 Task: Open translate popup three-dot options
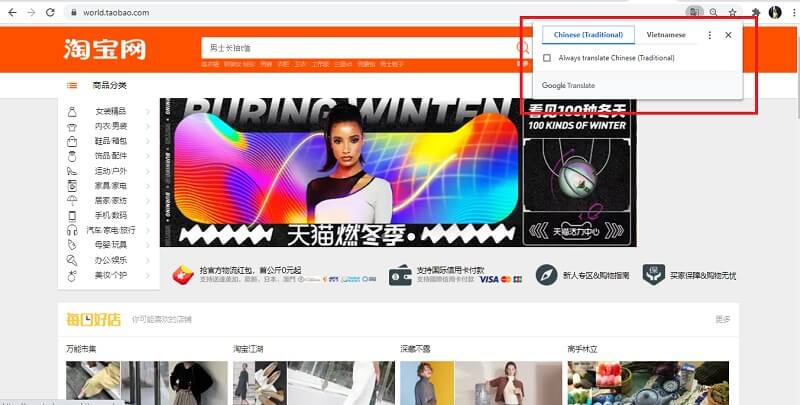[709, 35]
